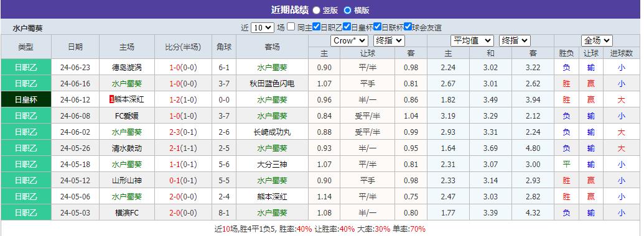Open the Crow* bookmaker dropdown

(x=349, y=40)
